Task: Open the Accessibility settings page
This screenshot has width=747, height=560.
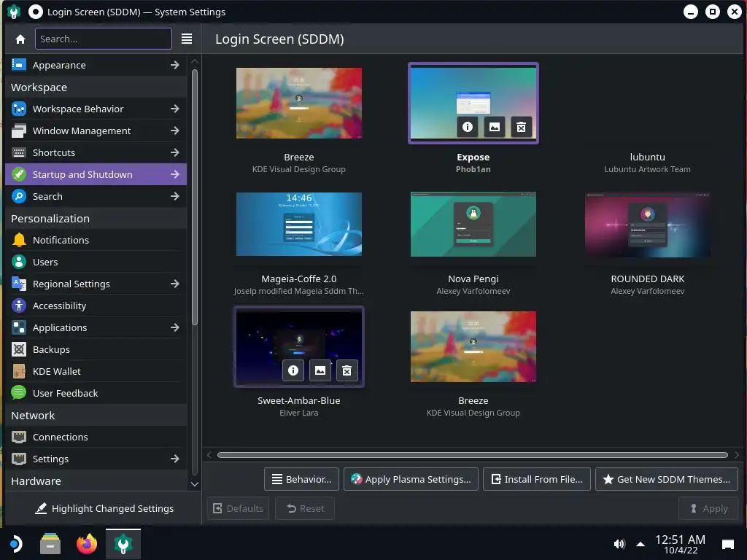Action: coord(96,306)
